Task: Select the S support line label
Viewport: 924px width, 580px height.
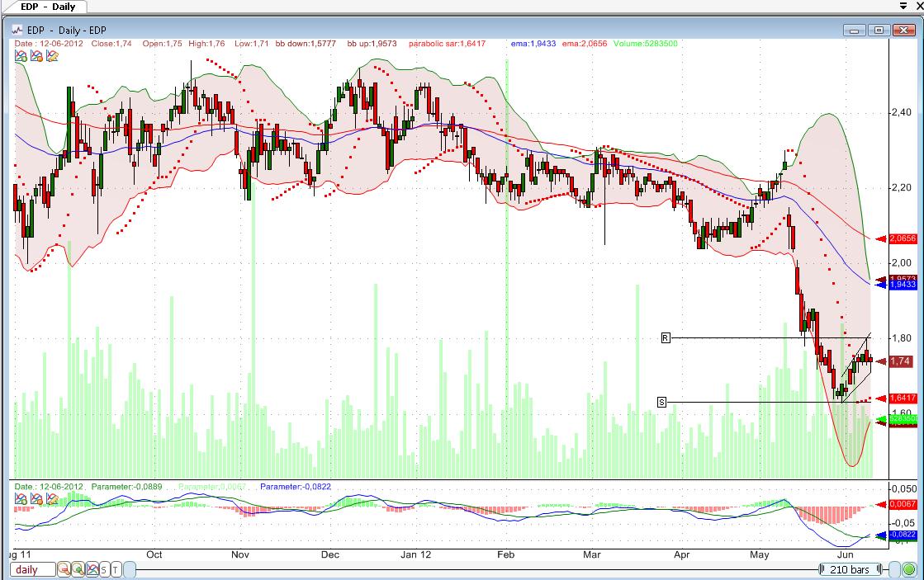Action: point(661,402)
